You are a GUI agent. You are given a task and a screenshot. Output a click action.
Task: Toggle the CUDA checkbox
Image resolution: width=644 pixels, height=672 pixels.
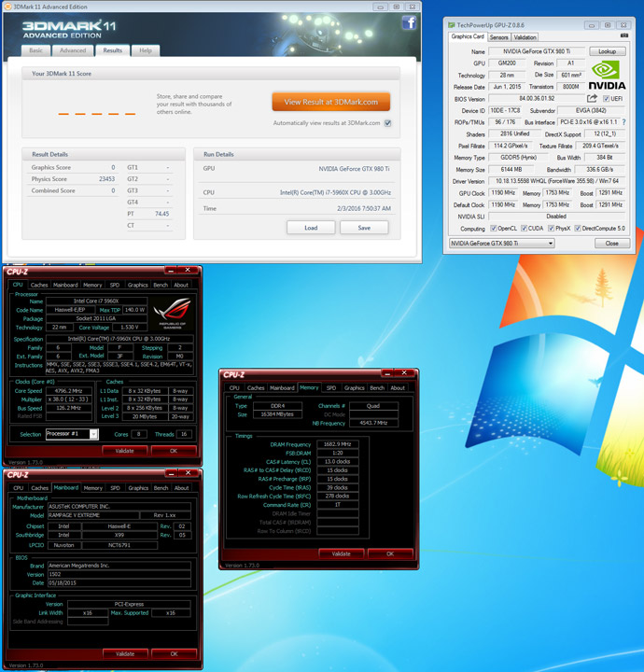(524, 228)
